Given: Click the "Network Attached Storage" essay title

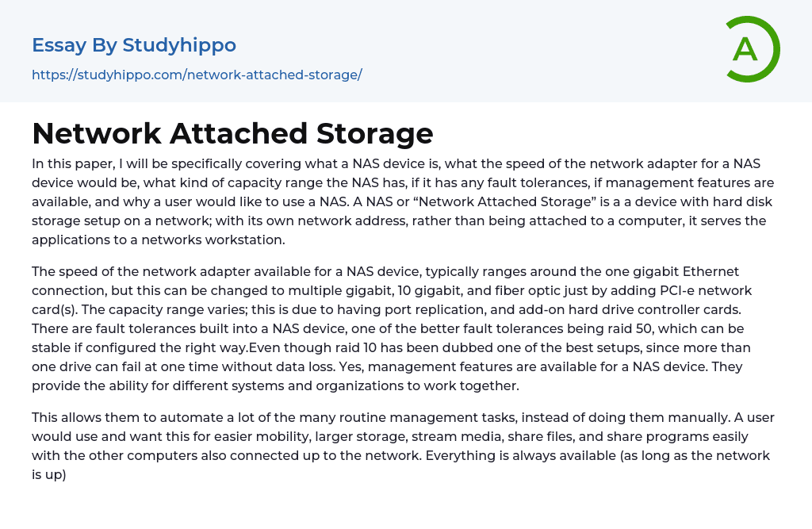Looking at the screenshot, I should (232, 133).
